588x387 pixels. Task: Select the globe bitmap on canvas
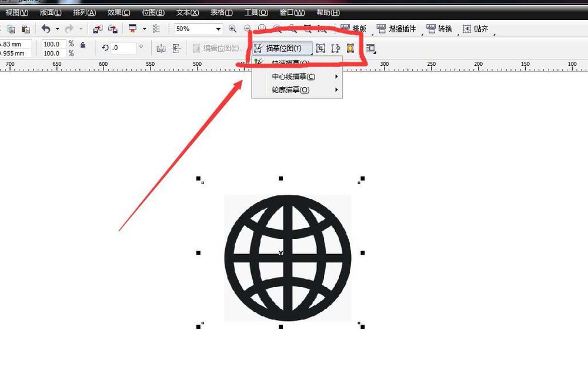pyautogui.click(x=288, y=258)
